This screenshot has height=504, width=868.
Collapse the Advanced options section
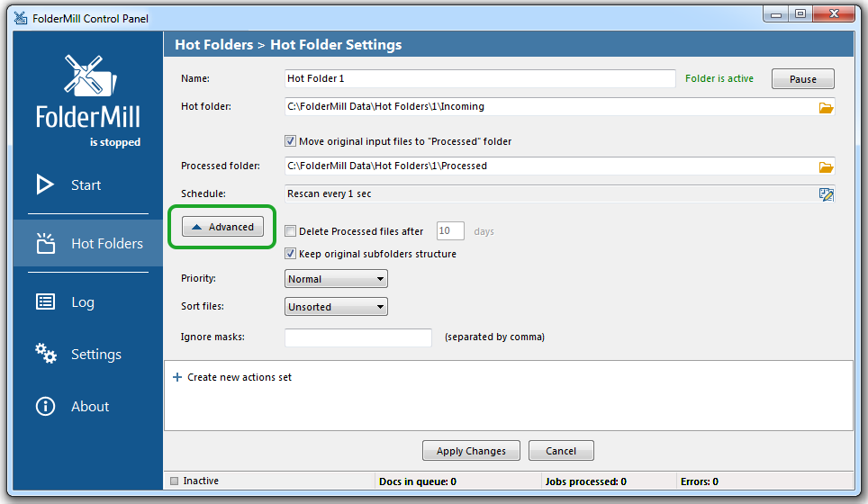click(222, 227)
